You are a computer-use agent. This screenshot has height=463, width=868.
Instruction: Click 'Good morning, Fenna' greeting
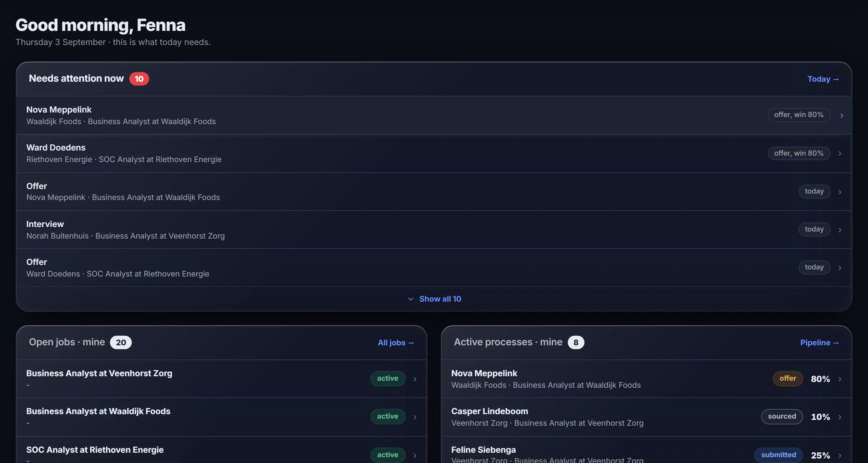point(100,25)
